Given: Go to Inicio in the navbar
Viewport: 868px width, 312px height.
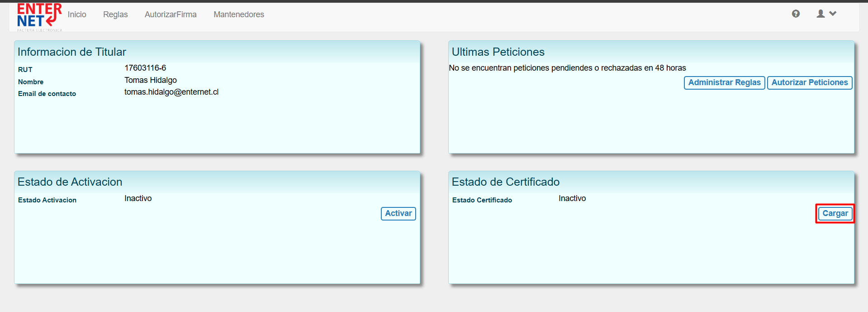Looking at the screenshot, I should pos(77,14).
